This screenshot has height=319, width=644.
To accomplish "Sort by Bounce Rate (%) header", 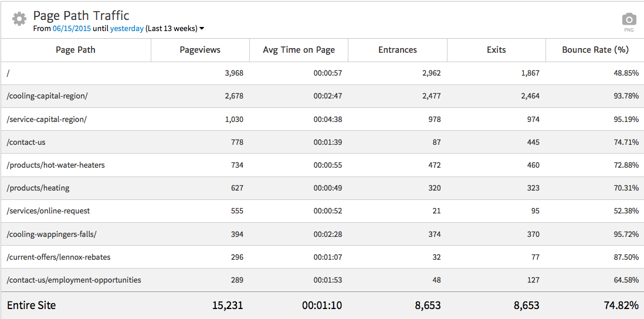I will (595, 50).
